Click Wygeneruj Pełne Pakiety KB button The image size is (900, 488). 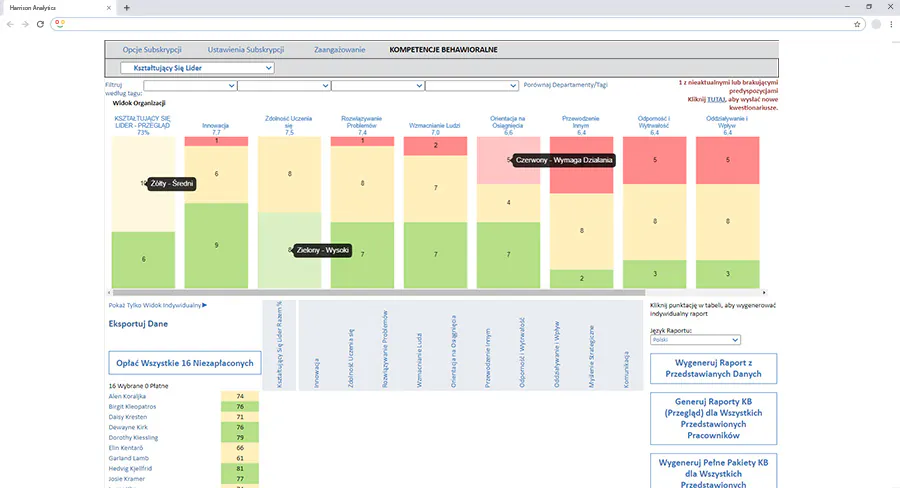tap(713, 471)
